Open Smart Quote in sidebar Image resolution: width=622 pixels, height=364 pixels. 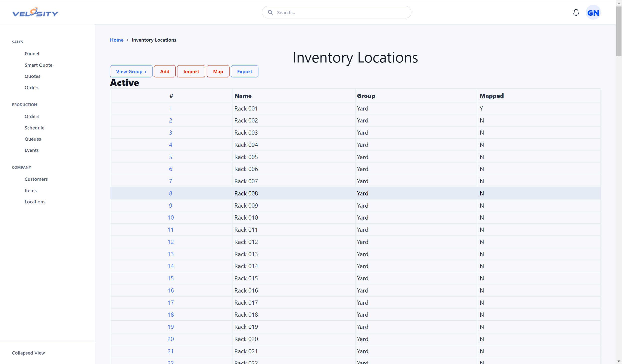point(38,65)
